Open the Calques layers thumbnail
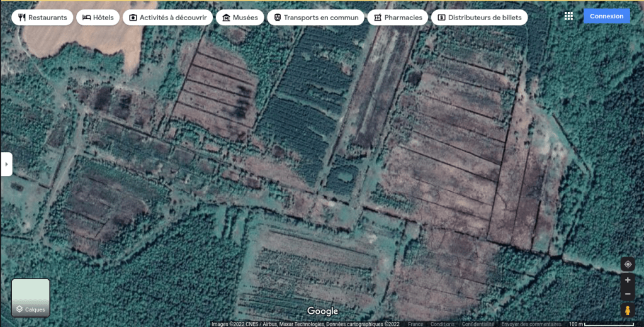The image size is (644, 327). coord(30,297)
